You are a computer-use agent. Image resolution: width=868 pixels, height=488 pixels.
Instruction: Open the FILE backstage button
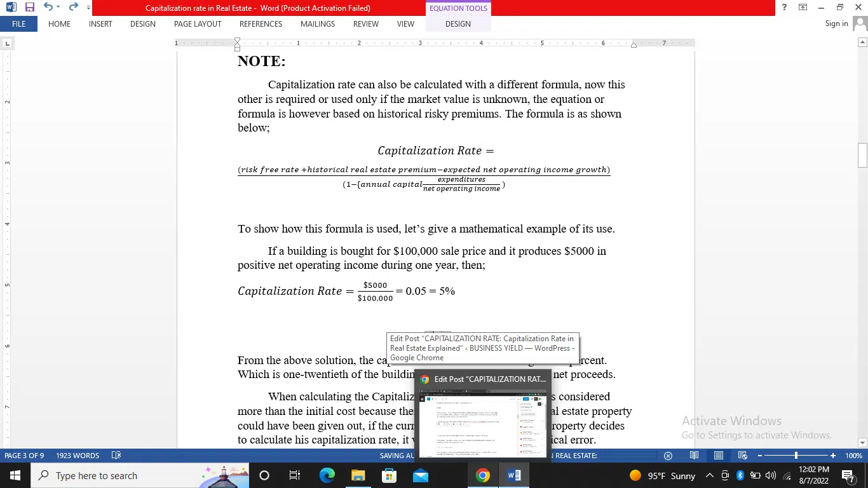click(18, 24)
